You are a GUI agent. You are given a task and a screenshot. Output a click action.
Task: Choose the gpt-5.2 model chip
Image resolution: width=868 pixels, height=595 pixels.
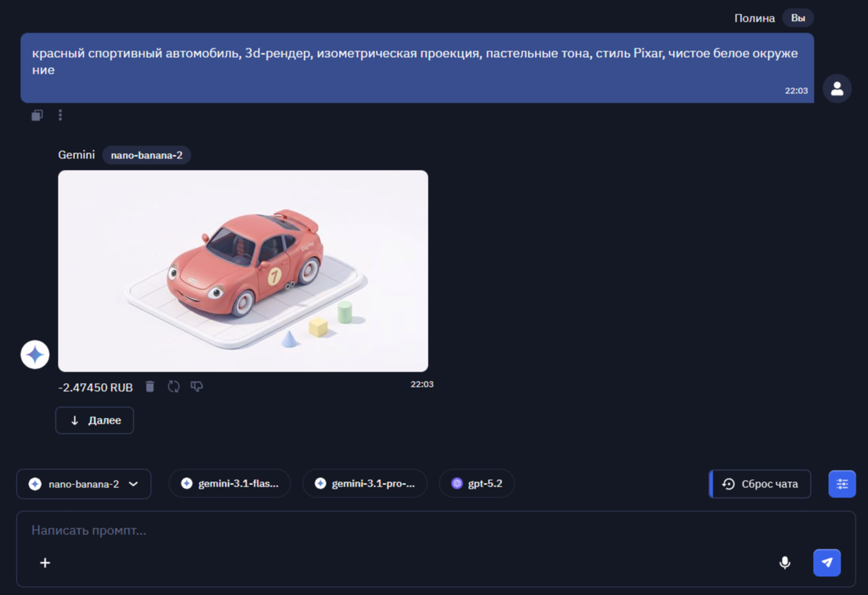pos(476,484)
